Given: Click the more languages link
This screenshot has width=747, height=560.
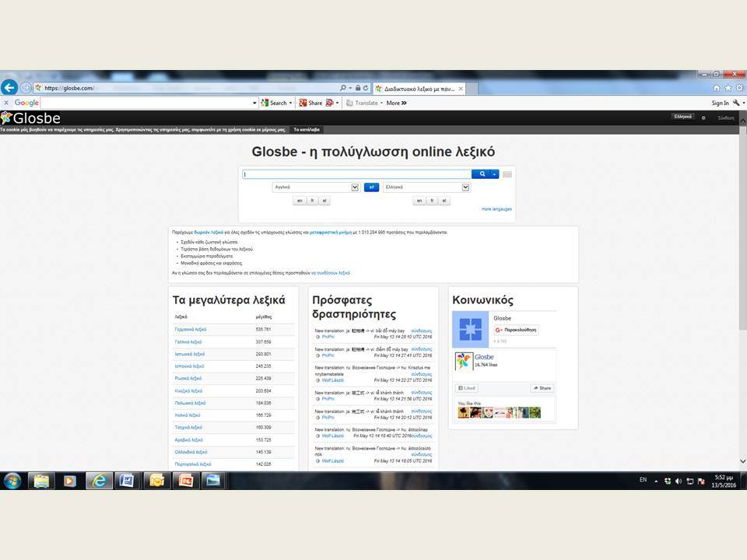Looking at the screenshot, I should click(x=496, y=209).
